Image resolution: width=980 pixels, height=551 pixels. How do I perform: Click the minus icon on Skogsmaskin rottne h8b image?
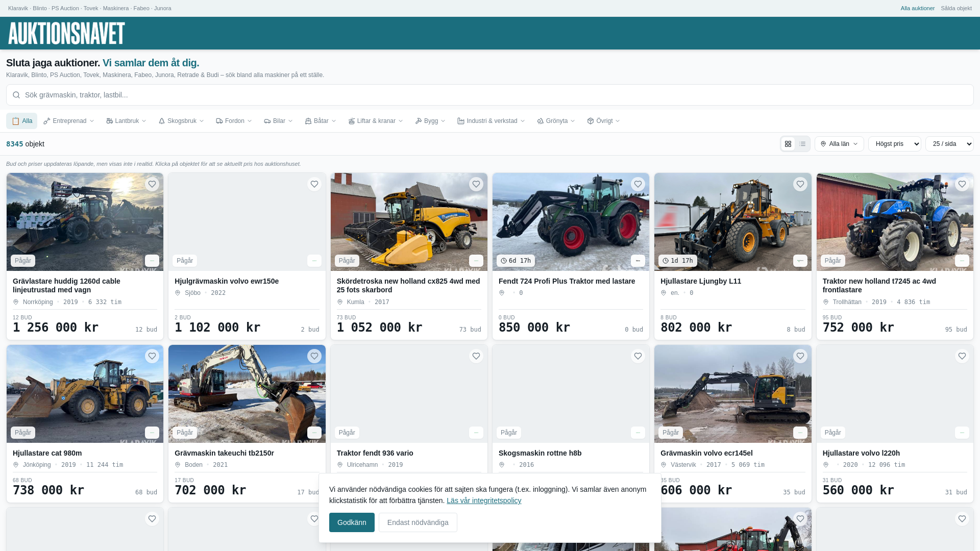[638, 433]
